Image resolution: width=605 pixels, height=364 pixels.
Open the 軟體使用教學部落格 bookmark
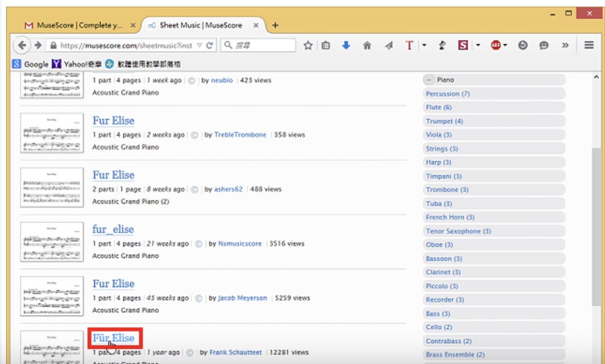143,64
